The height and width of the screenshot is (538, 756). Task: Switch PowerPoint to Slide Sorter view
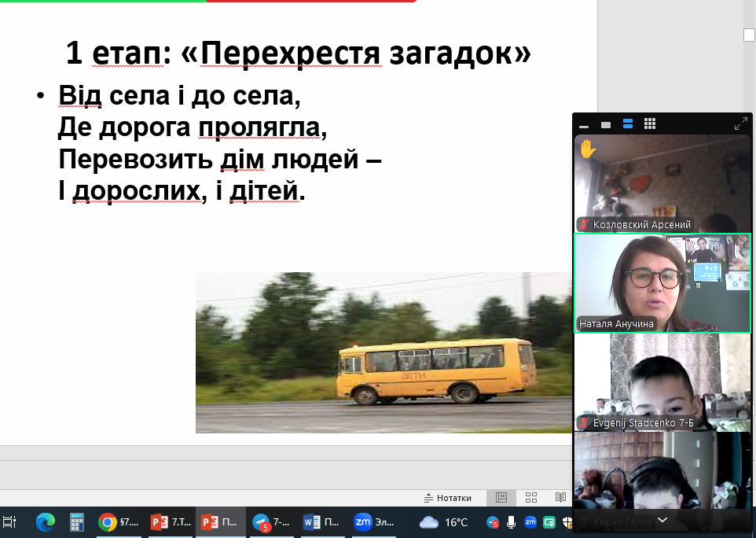[x=531, y=497]
